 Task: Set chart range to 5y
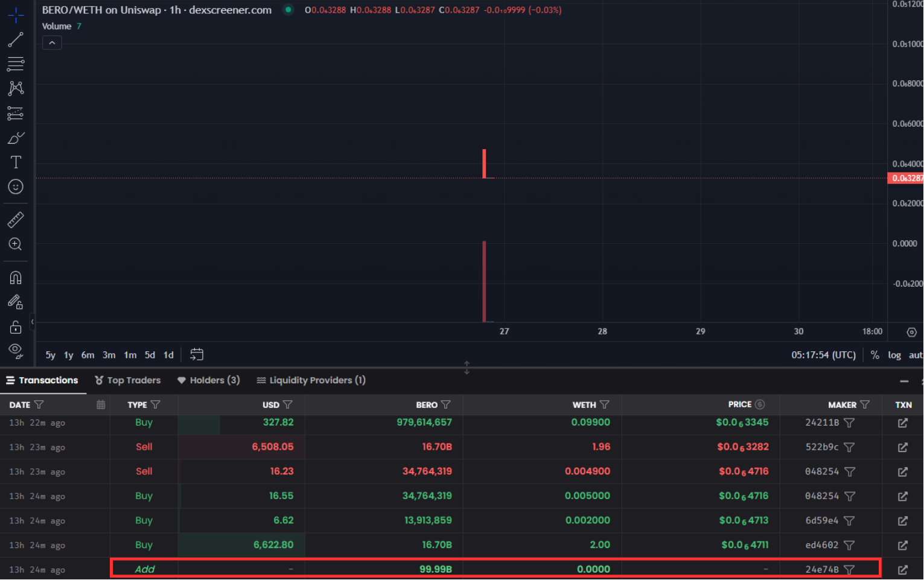(51, 355)
